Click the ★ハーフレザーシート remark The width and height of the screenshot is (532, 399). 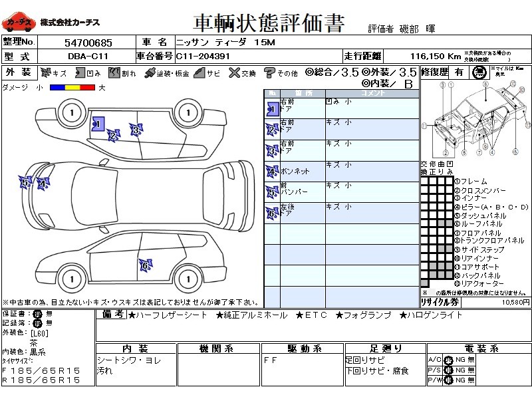[168, 315]
